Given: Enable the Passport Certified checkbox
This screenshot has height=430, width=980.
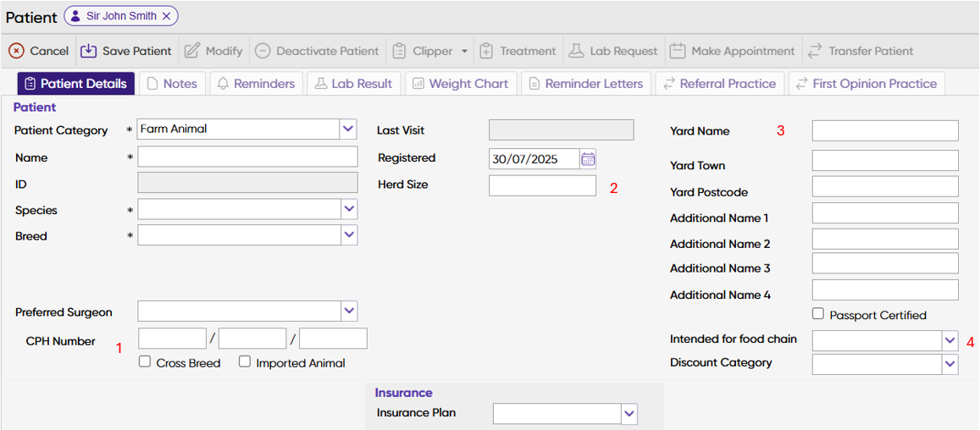Looking at the screenshot, I should (x=818, y=313).
